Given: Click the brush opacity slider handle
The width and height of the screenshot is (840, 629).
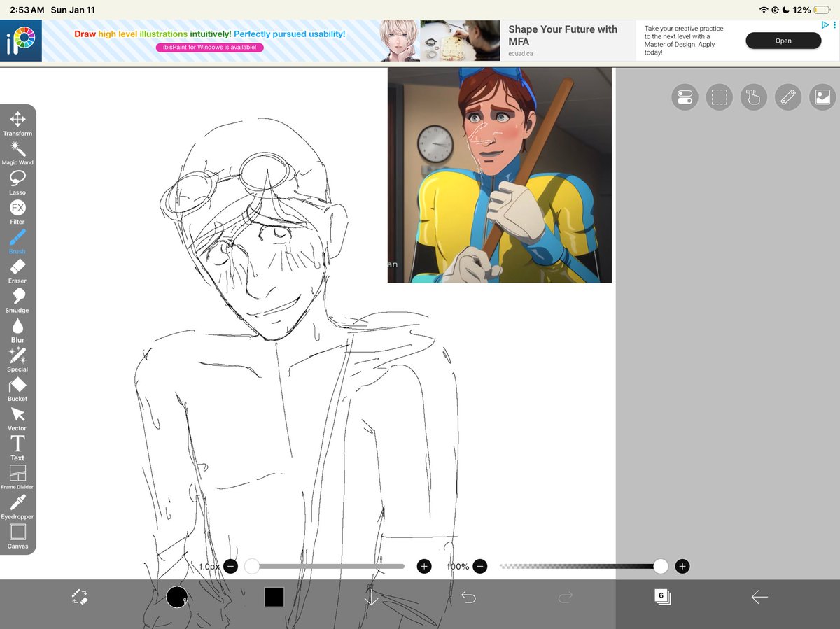Looking at the screenshot, I should tap(661, 566).
